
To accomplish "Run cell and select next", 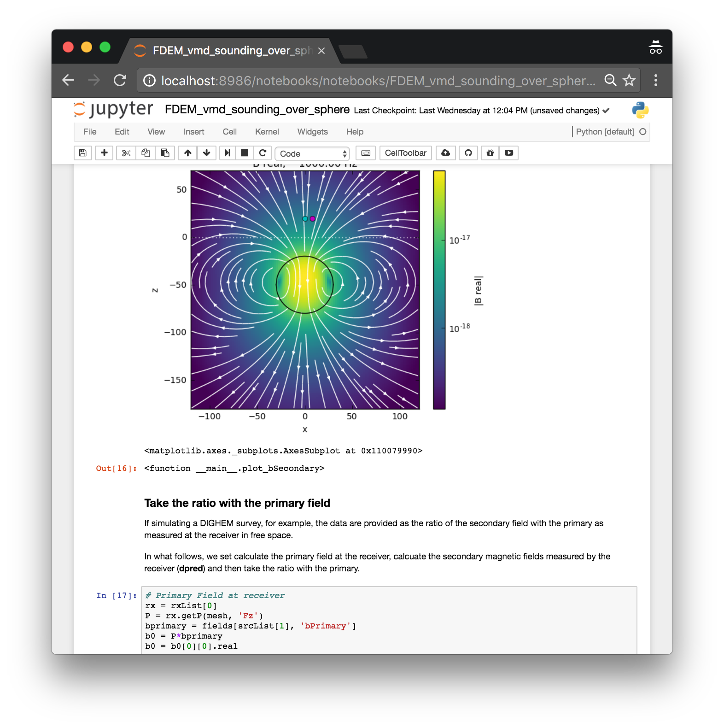I will point(228,153).
